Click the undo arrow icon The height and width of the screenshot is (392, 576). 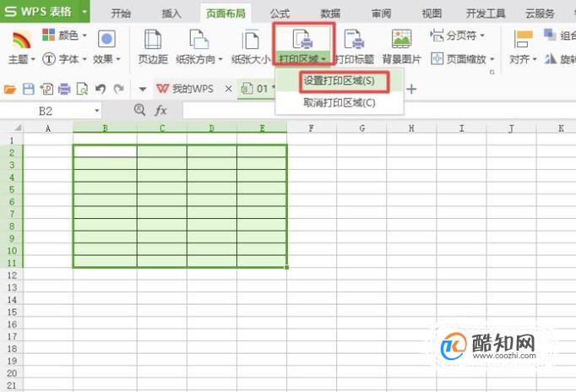click(101, 89)
